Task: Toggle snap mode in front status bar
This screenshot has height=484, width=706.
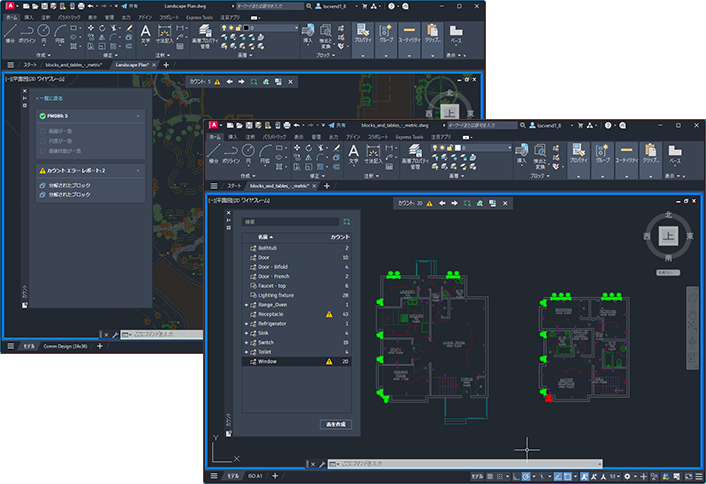Action: (500, 476)
